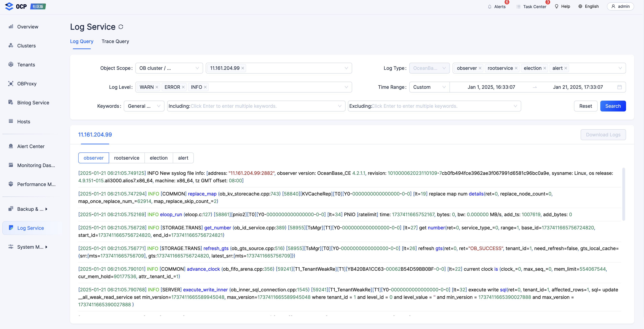Click the Performance Monitoring sidebar icon
Screen dimensions: 644x329
pyautogui.click(x=11, y=184)
